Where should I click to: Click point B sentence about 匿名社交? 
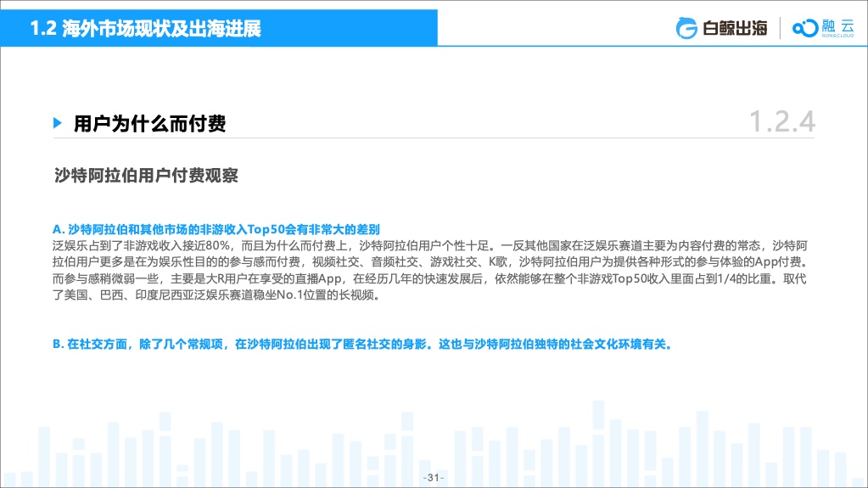tap(363, 345)
